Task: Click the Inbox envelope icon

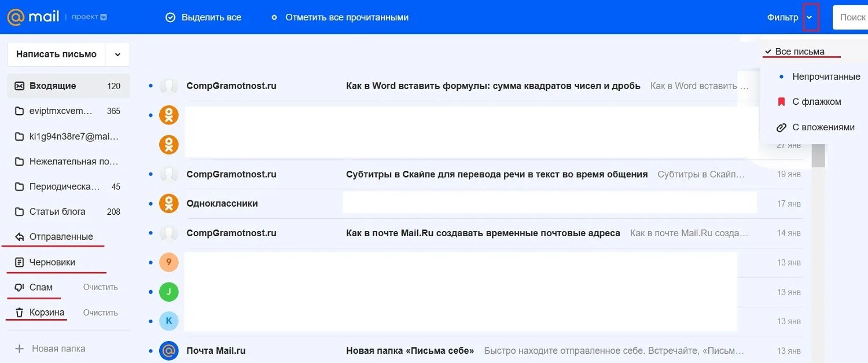Action: (x=19, y=86)
